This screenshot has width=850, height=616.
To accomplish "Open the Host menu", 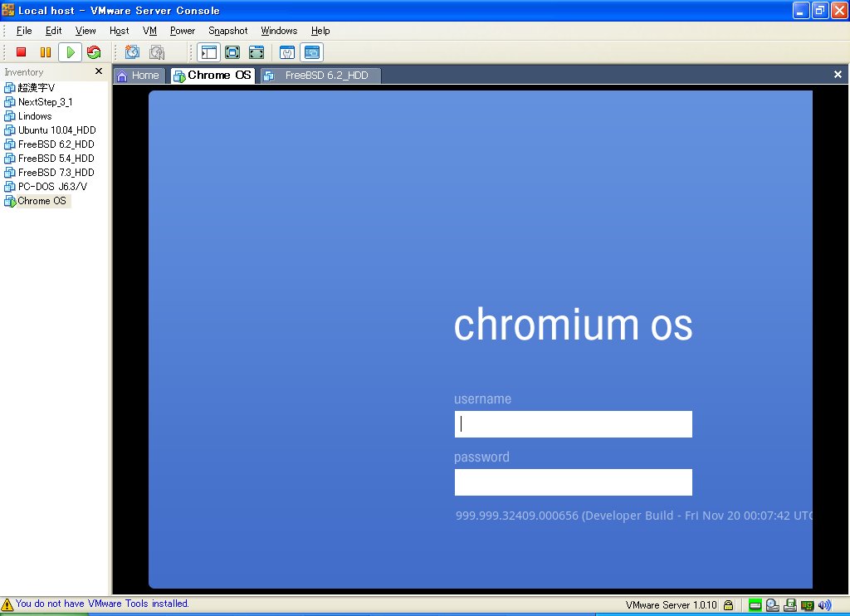I will click(x=119, y=31).
